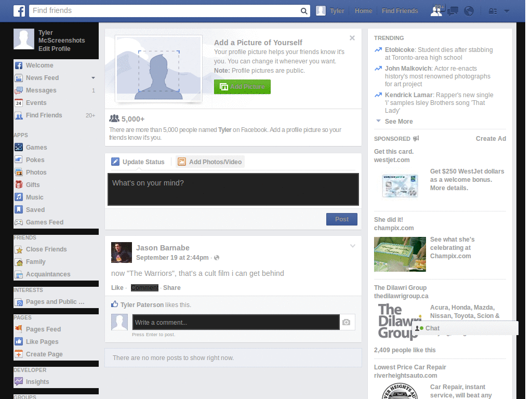Open Games app icon
The width and height of the screenshot is (532, 399).
(x=19, y=147)
